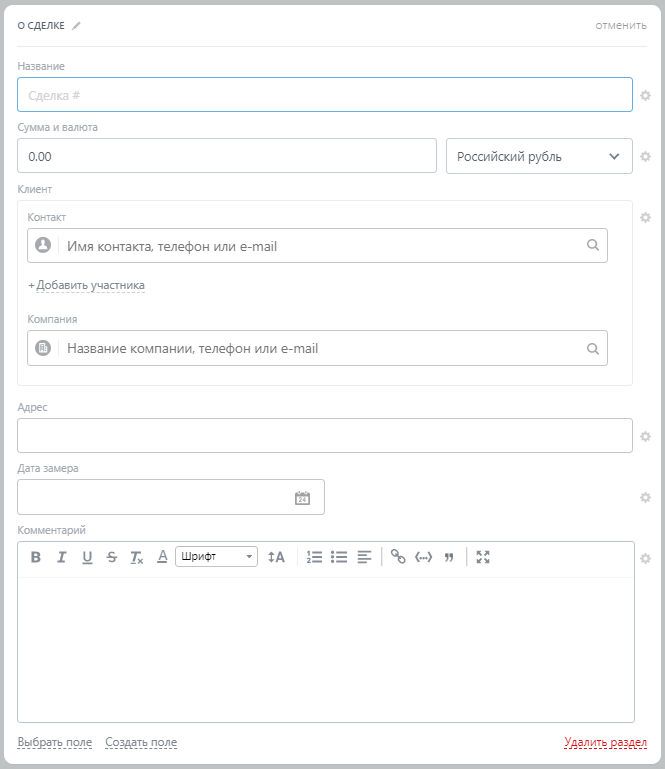The height and width of the screenshot is (769, 665).
Task: Click the отменить link
Action: pyautogui.click(x=621, y=25)
